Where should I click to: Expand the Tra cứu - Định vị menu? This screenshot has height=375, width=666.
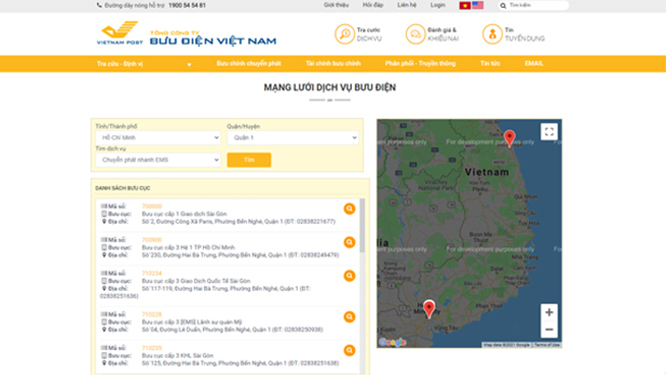pyautogui.click(x=144, y=64)
